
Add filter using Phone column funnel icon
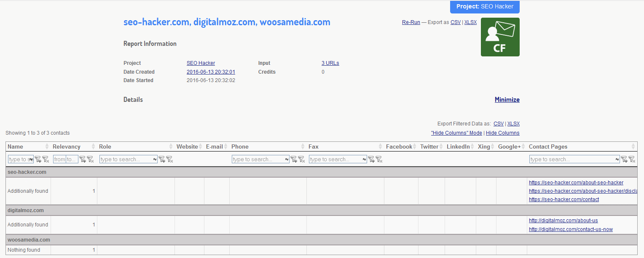tap(294, 159)
